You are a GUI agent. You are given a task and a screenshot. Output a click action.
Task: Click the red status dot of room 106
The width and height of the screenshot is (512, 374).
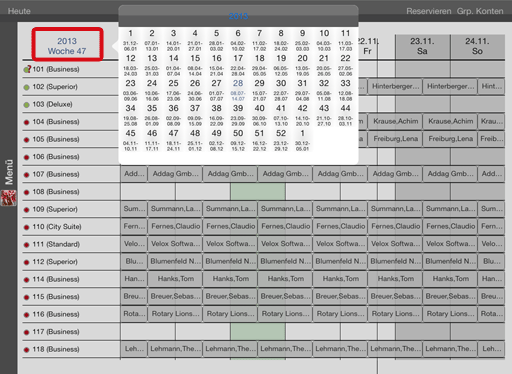(x=27, y=157)
